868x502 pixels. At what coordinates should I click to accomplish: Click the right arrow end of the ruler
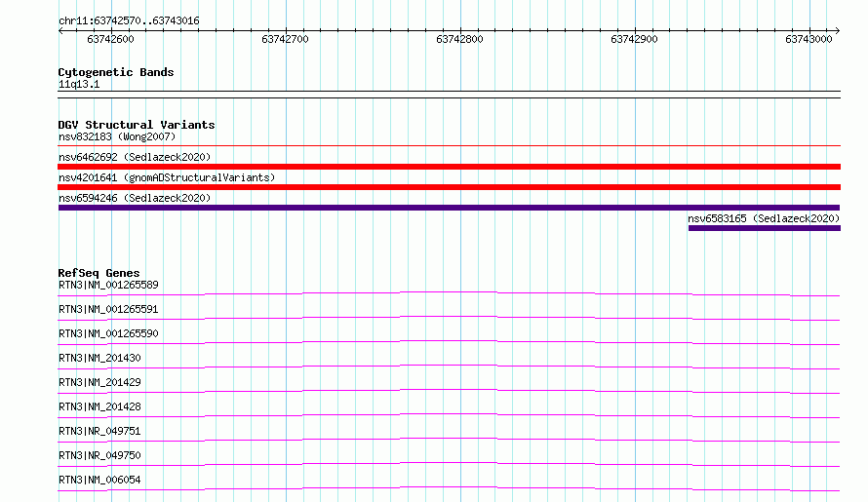pos(838,31)
